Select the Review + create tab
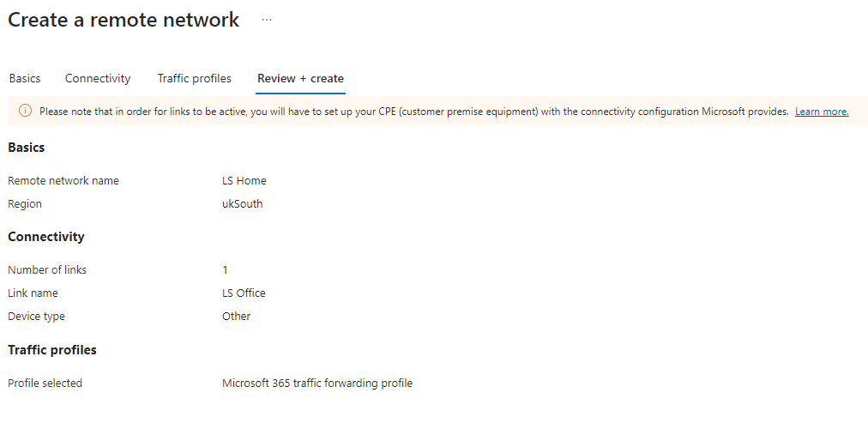868x429 pixels. point(300,78)
